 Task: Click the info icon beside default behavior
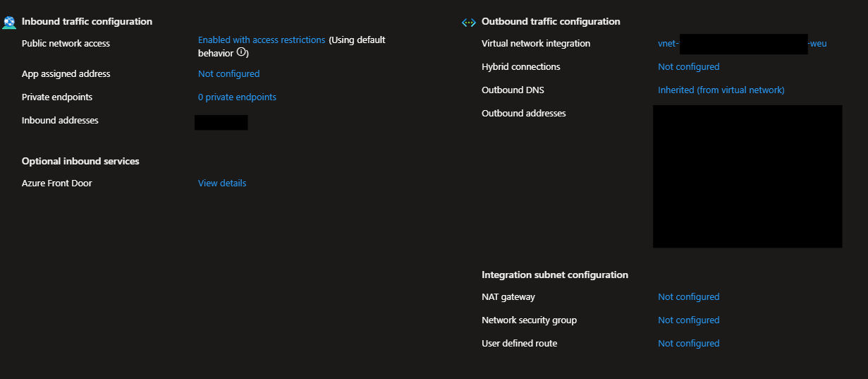click(241, 52)
